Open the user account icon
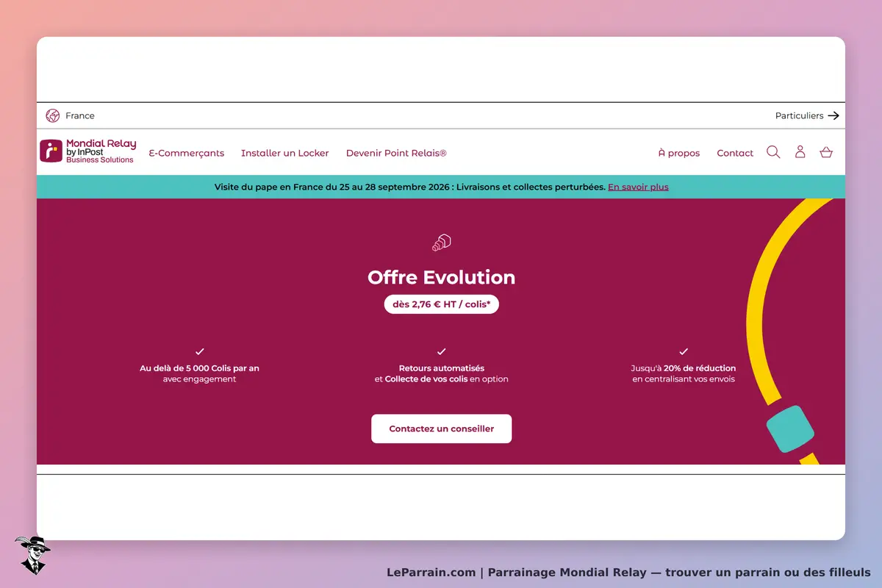 pyautogui.click(x=800, y=152)
